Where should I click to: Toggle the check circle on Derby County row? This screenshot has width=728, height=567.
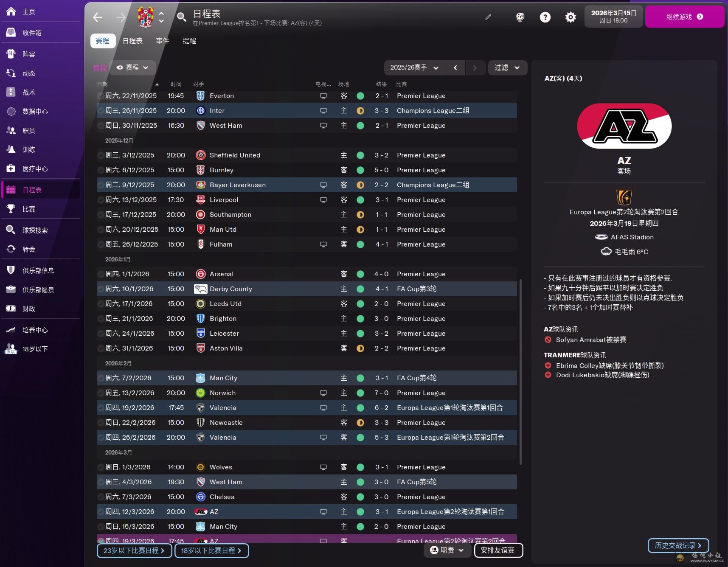point(101,289)
